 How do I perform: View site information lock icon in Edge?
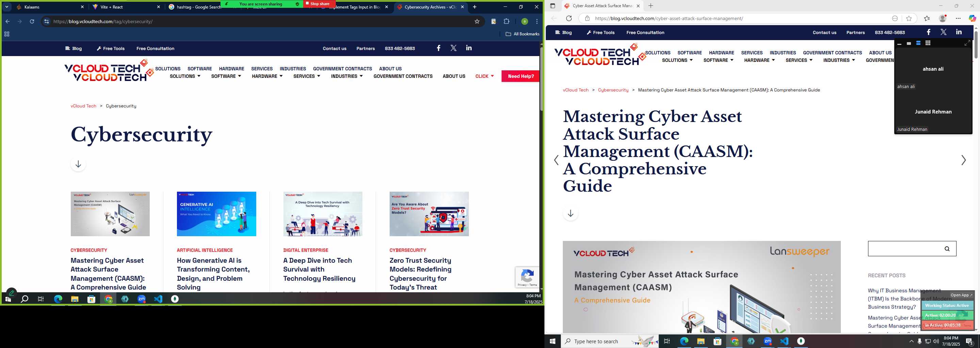pyautogui.click(x=587, y=18)
